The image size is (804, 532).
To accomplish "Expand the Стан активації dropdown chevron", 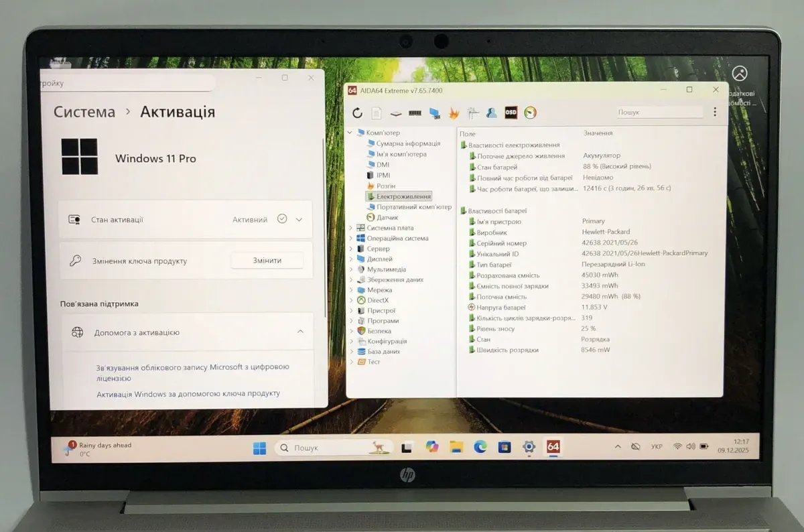I will [x=299, y=219].
